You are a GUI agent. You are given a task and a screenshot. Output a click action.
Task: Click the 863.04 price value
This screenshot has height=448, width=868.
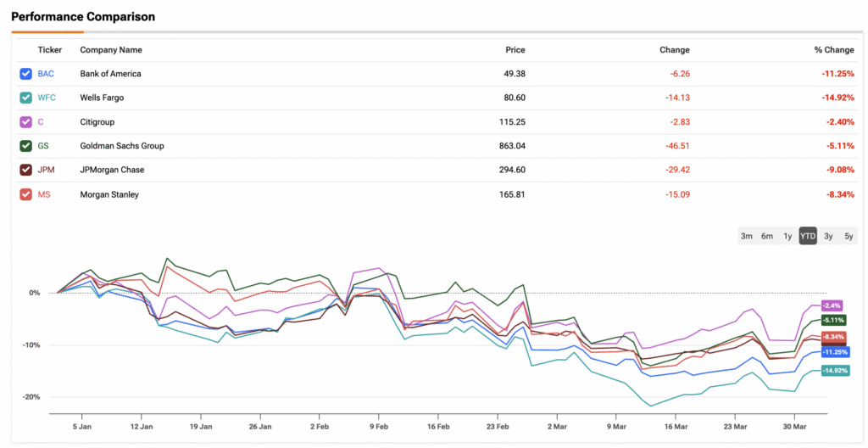click(x=512, y=146)
